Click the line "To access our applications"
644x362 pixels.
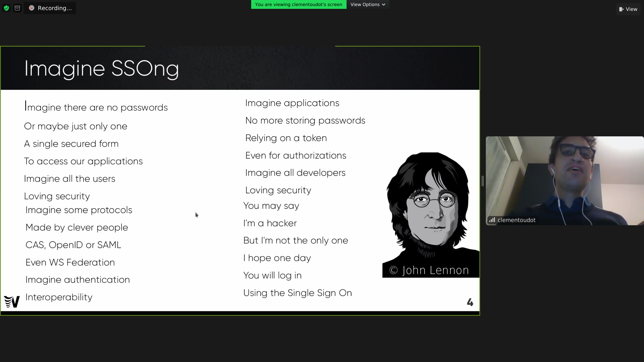(x=83, y=161)
